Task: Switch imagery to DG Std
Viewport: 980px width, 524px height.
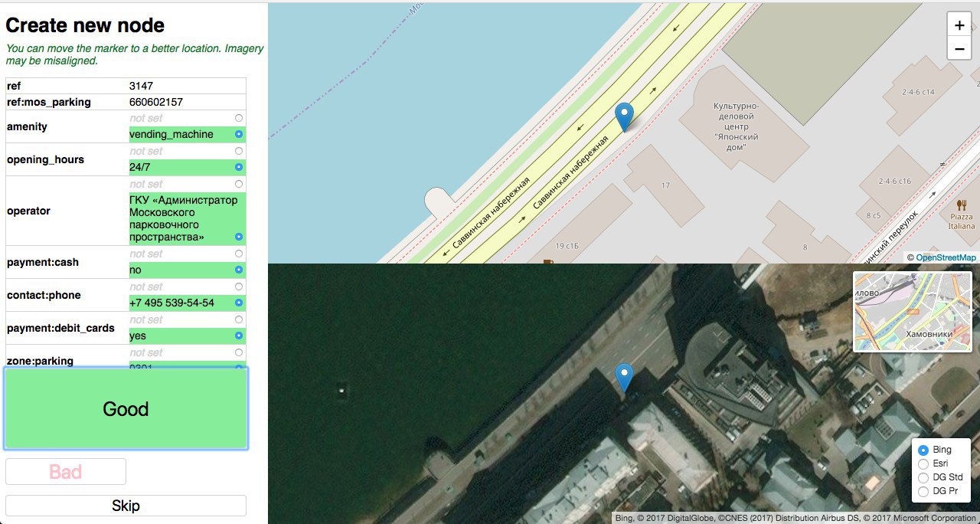Action: (923, 477)
